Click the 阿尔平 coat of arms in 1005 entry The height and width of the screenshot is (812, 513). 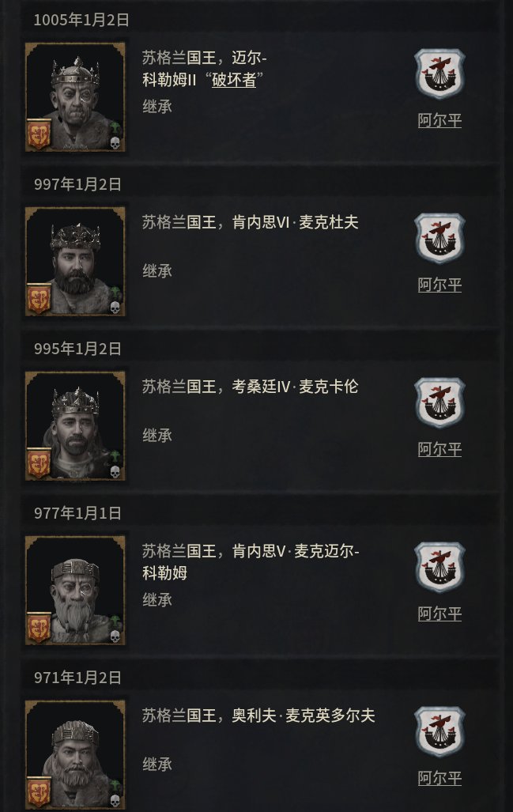click(x=439, y=74)
